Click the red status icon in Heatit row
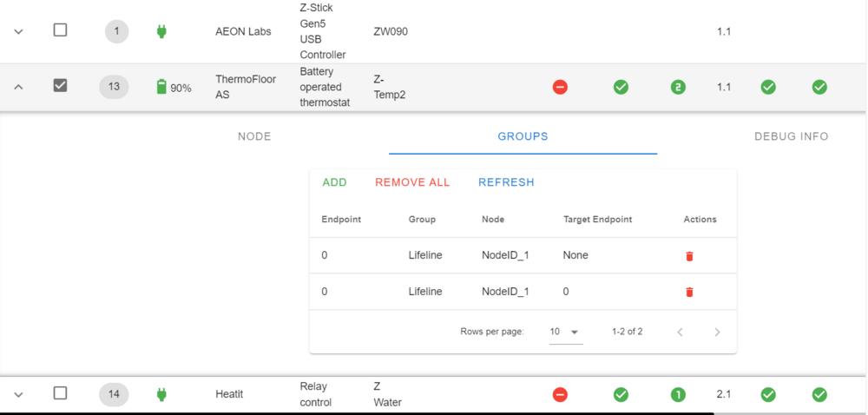 (x=560, y=395)
